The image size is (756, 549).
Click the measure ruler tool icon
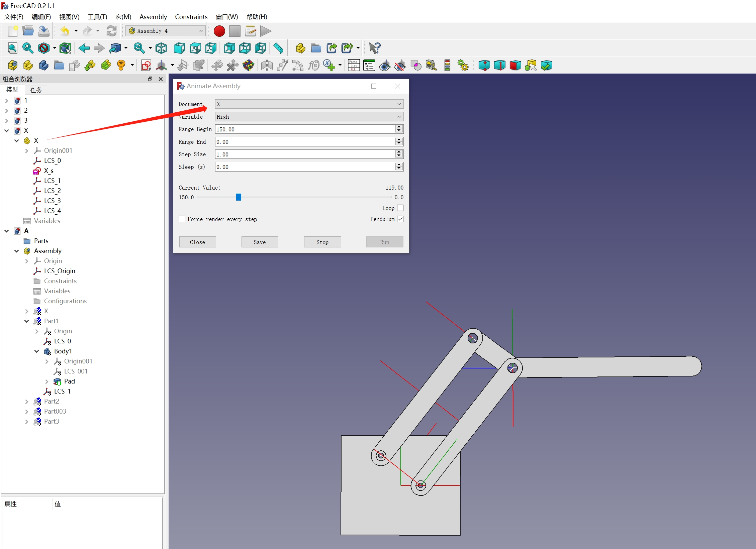pyautogui.click(x=278, y=48)
